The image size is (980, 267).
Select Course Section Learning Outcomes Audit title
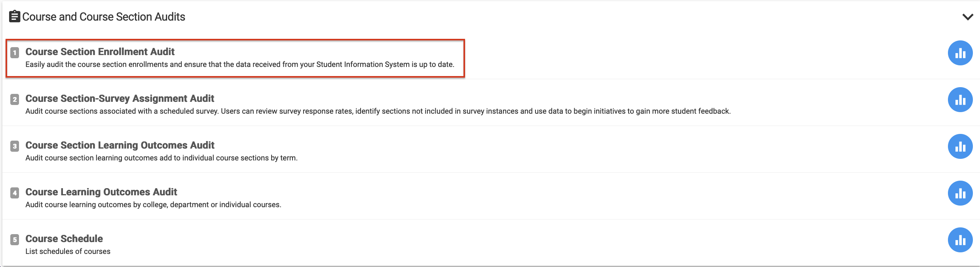120,145
